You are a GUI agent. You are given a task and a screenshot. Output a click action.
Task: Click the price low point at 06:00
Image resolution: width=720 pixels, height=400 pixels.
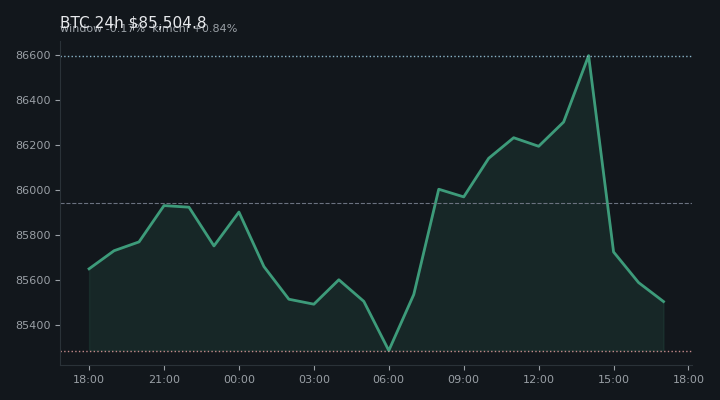389,350
